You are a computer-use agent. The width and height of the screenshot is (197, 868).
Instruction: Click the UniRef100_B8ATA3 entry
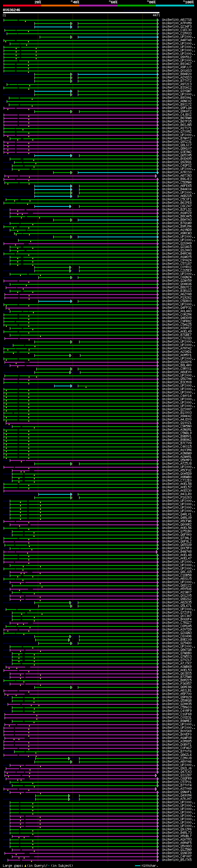pyautogui.click(x=177, y=220)
